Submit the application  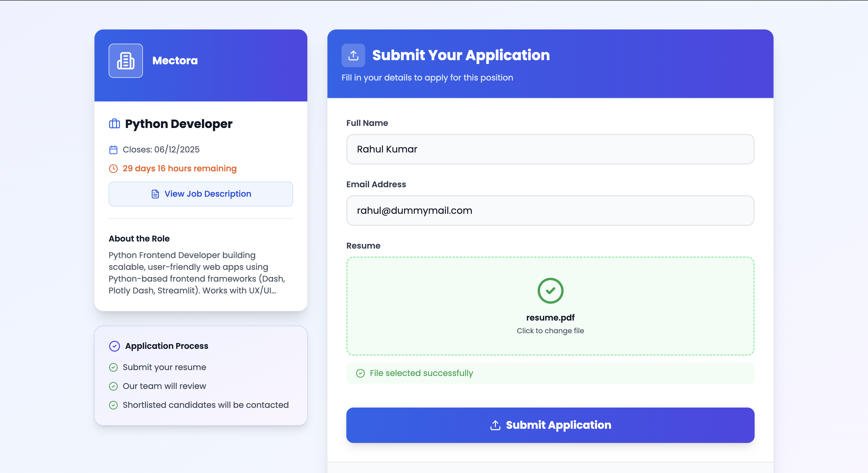point(550,425)
